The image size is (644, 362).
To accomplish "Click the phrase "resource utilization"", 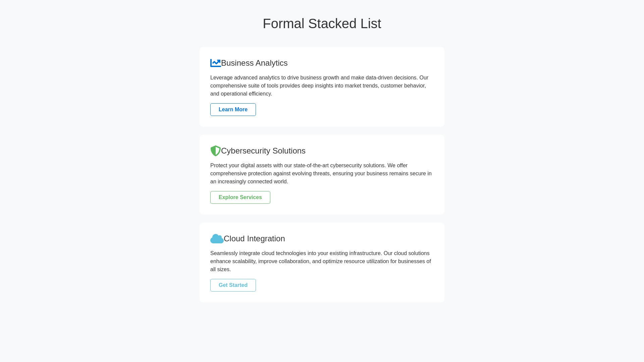I will point(366,261).
